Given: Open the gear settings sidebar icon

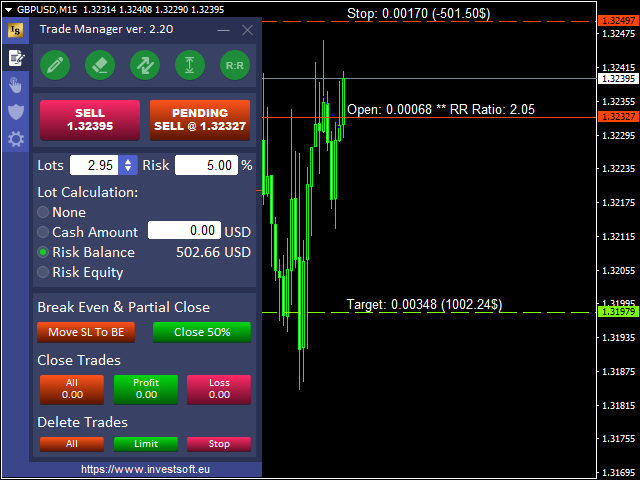Looking at the screenshot, I should (x=15, y=139).
